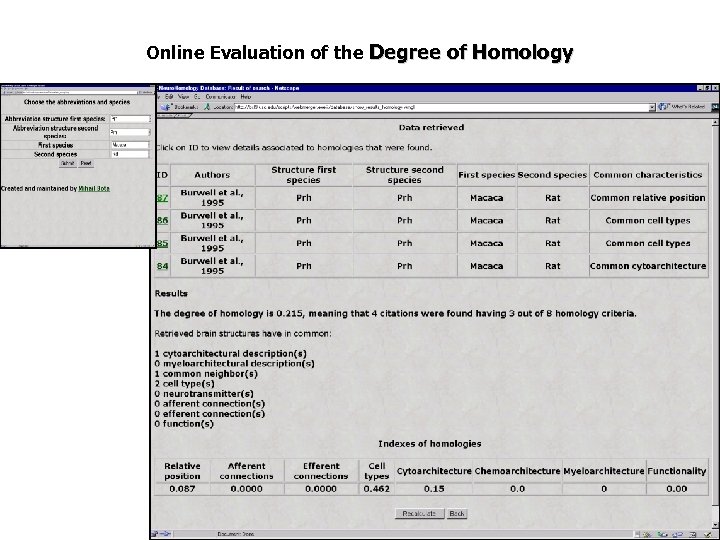Click the 'Document: Done' status text
The image size is (720, 540).
pos(236,534)
